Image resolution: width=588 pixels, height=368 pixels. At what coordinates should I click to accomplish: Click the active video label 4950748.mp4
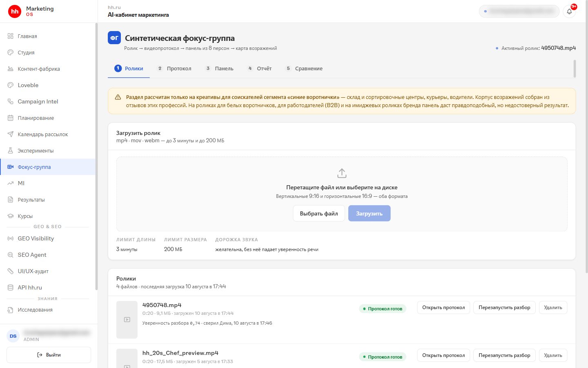pyautogui.click(x=558, y=48)
